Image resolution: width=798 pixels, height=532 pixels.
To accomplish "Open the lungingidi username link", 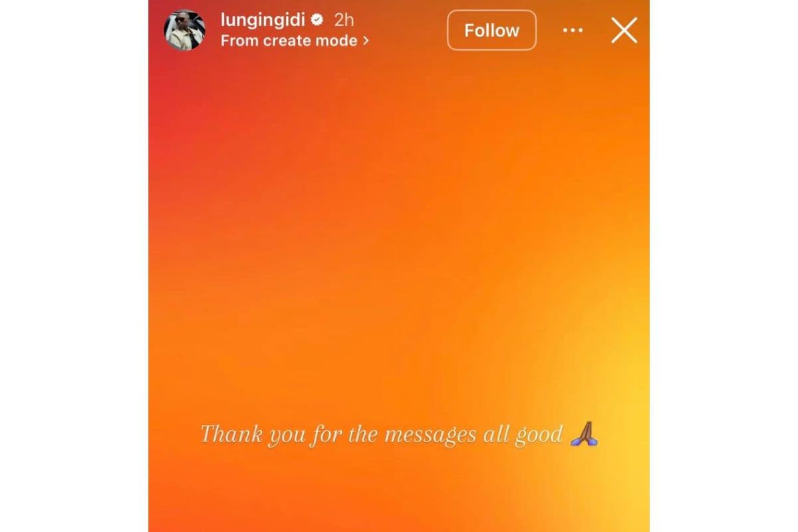I will pyautogui.click(x=263, y=21).
